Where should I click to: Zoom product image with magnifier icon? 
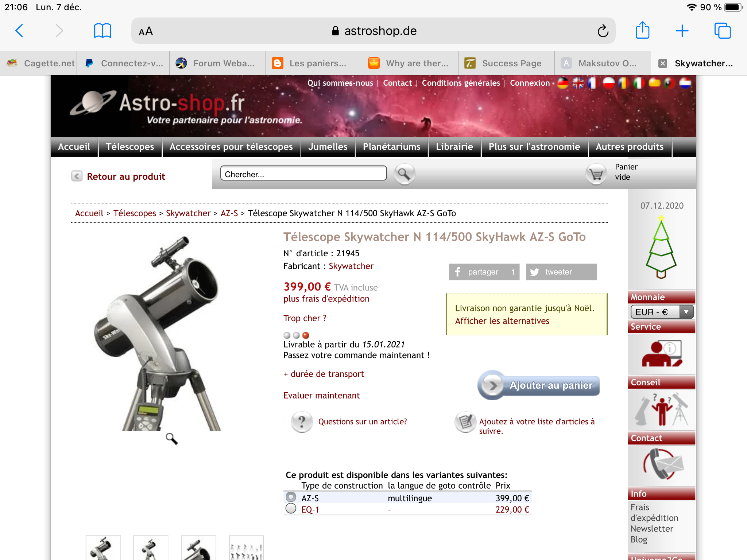tap(171, 439)
